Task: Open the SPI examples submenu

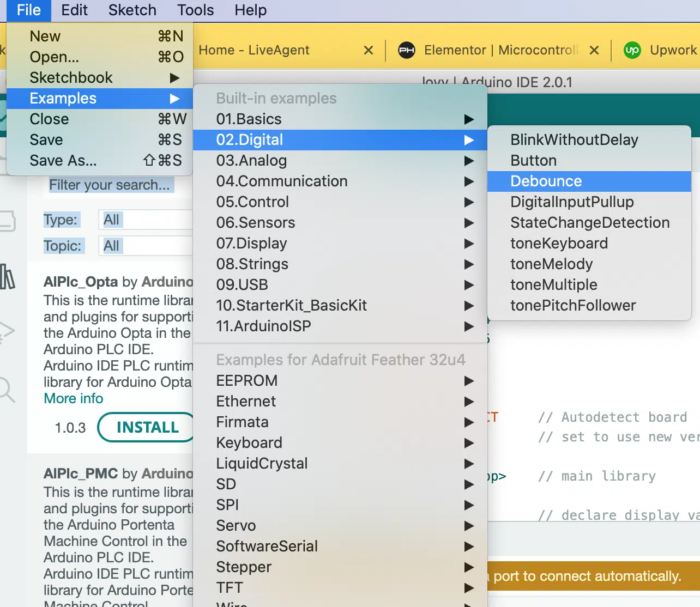Action: click(340, 505)
